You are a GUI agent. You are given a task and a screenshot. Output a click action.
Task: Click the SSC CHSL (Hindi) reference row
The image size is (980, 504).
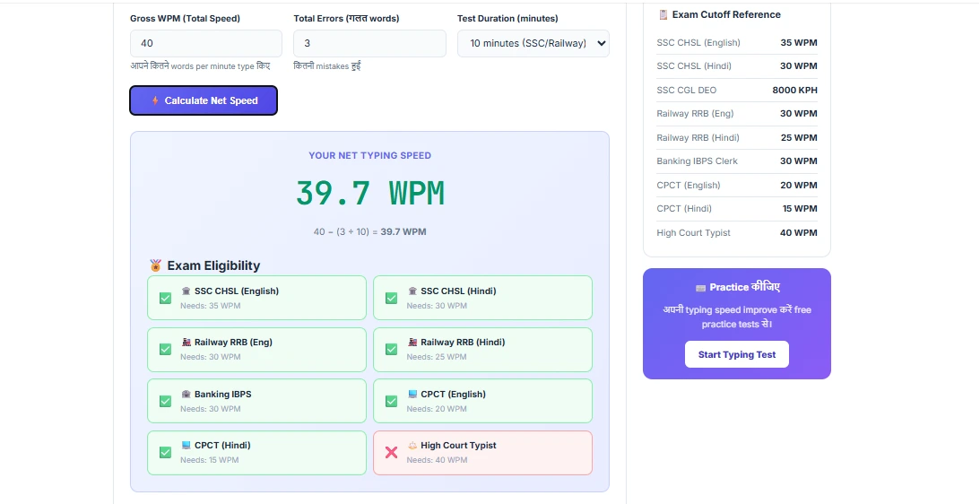pyautogui.click(x=737, y=66)
